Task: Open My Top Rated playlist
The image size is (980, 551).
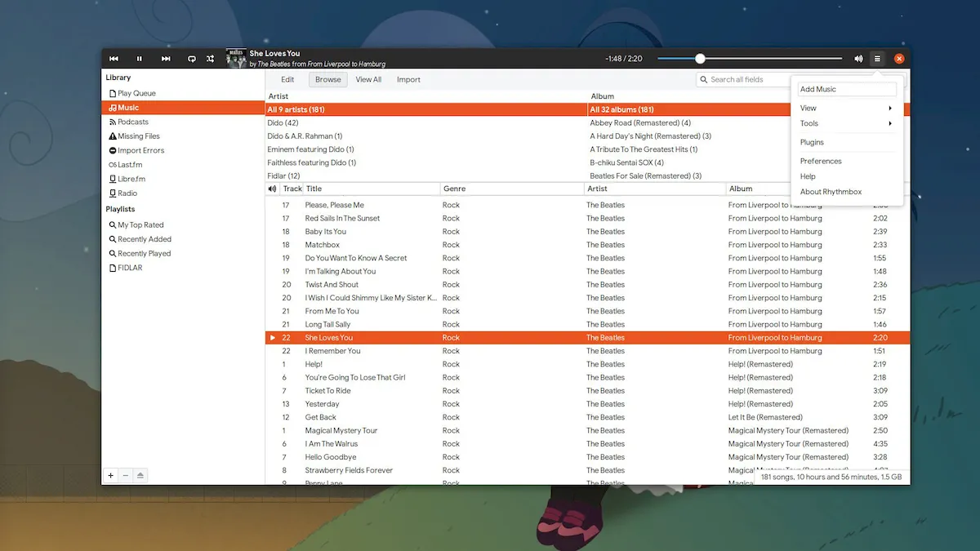Action: point(183,224)
